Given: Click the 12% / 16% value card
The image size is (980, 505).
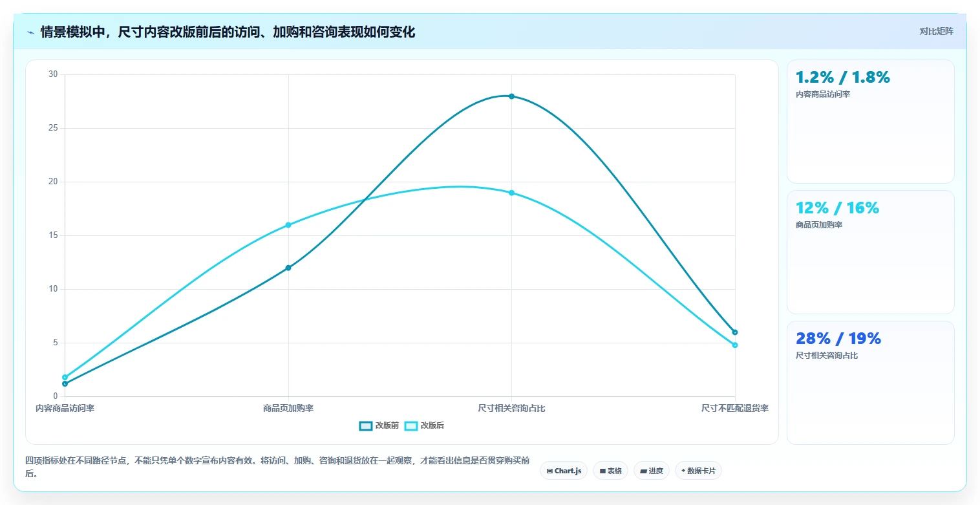Looking at the screenshot, I should (x=870, y=252).
